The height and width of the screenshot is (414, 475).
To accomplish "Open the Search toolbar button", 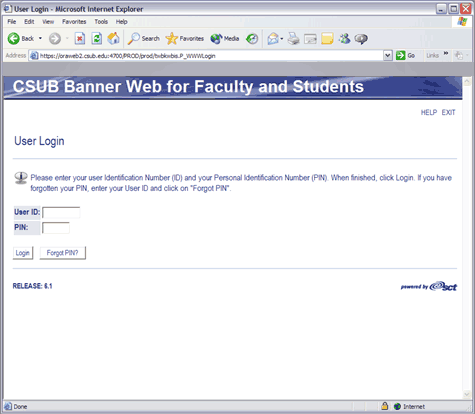I will (x=144, y=39).
